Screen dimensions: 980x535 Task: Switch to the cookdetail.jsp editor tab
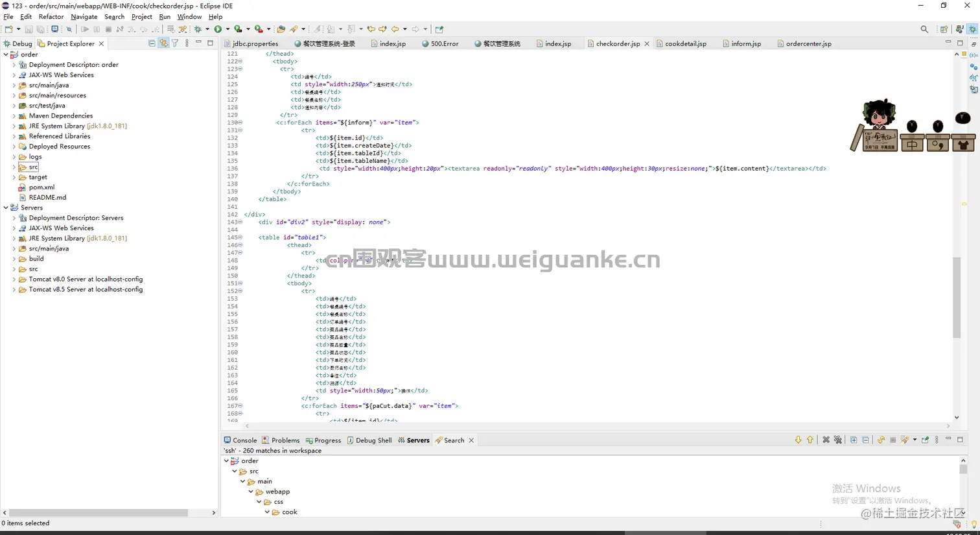tap(681, 43)
